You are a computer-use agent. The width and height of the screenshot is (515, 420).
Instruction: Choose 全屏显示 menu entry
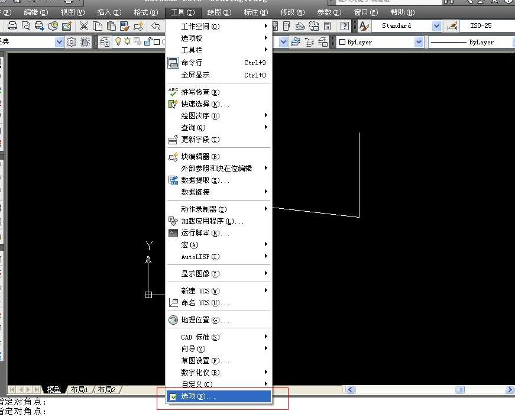(x=219, y=75)
